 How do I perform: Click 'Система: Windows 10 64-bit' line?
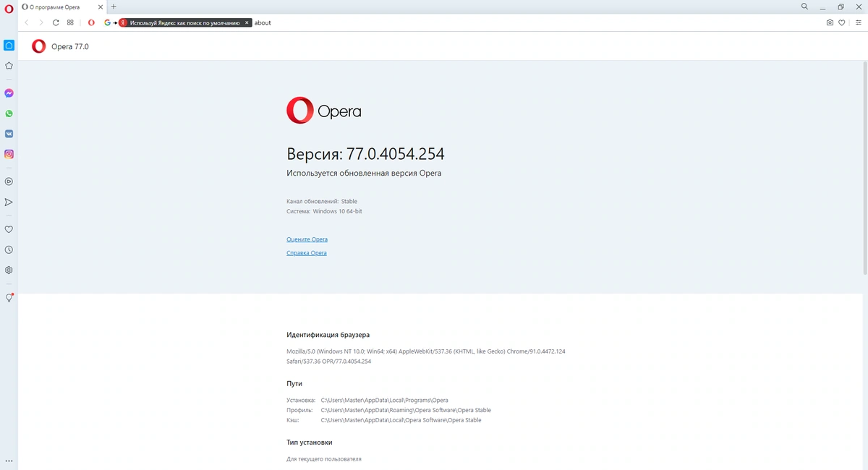pos(324,211)
